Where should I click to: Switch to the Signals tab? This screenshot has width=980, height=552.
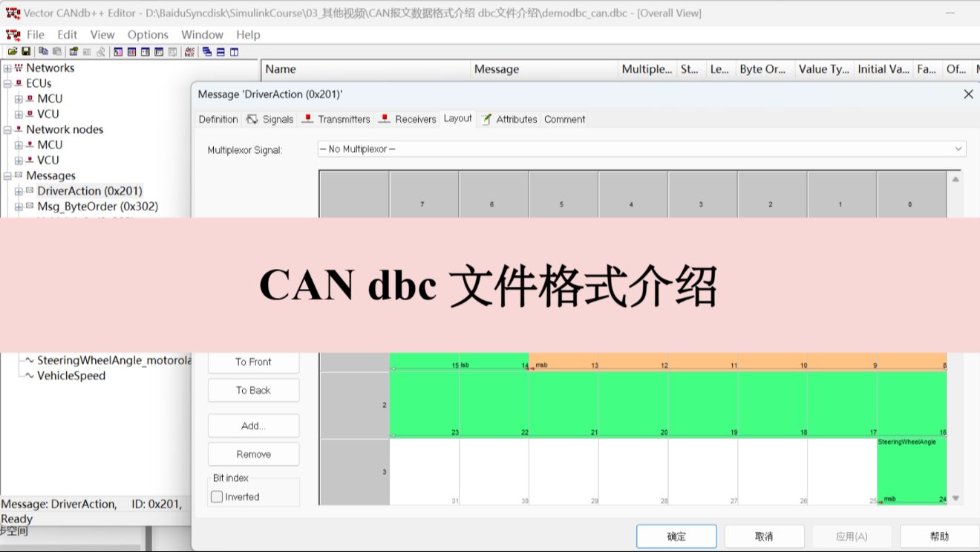(x=270, y=119)
